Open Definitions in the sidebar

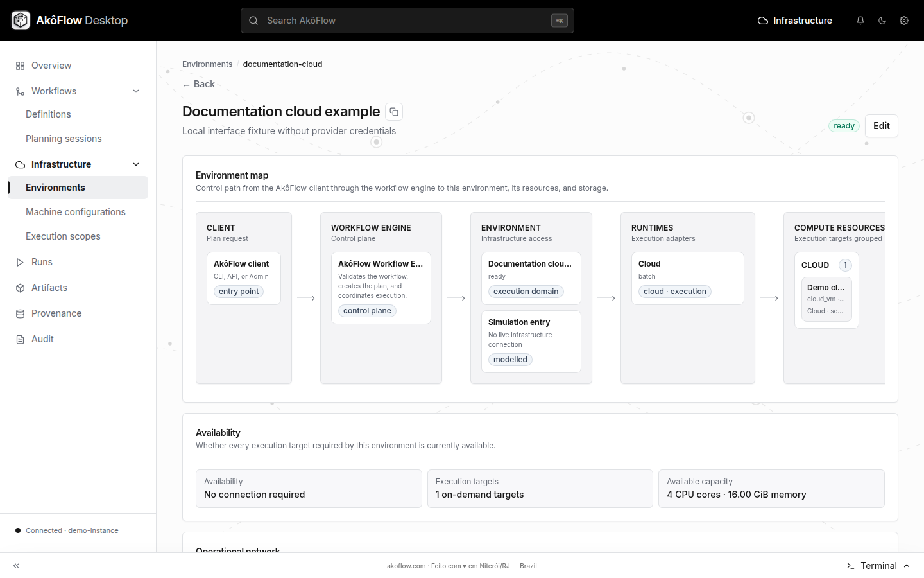click(48, 114)
